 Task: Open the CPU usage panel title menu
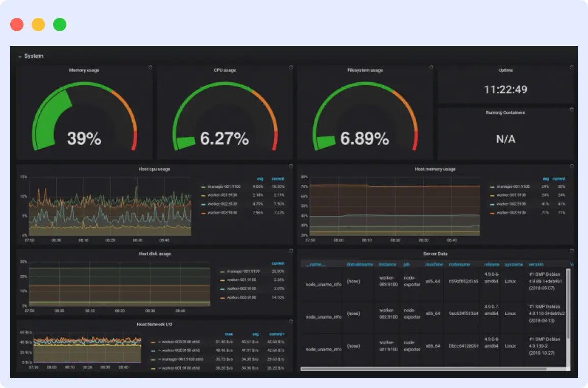click(225, 70)
